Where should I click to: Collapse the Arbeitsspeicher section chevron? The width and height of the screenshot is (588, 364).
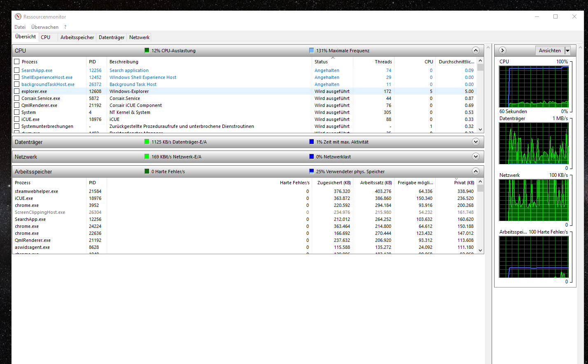476,172
